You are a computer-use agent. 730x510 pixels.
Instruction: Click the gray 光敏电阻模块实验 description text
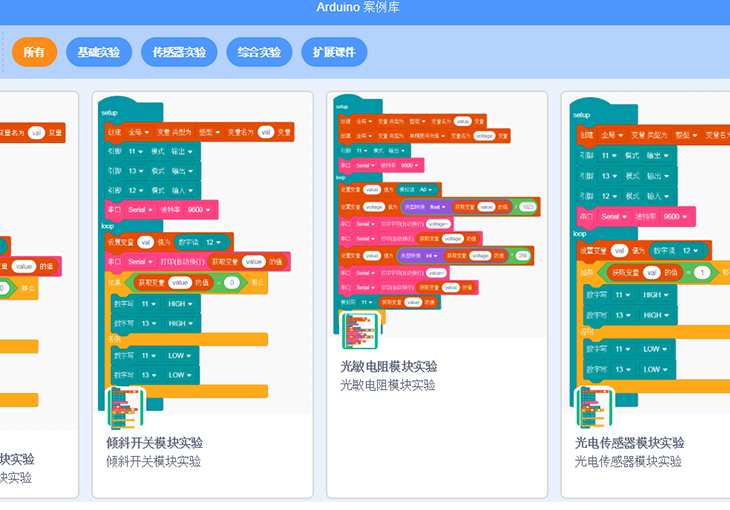(x=388, y=385)
